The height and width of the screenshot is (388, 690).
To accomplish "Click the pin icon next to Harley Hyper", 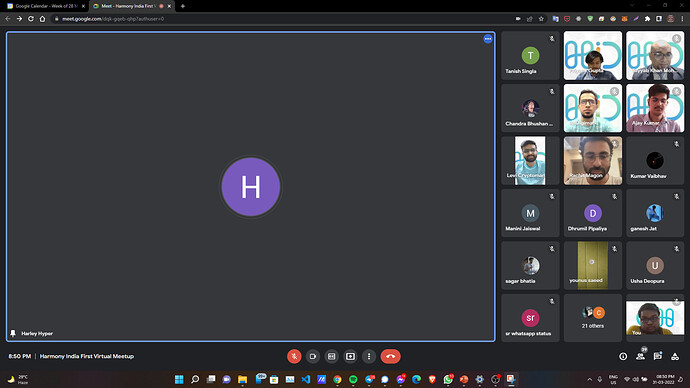I will (x=13, y=333).
